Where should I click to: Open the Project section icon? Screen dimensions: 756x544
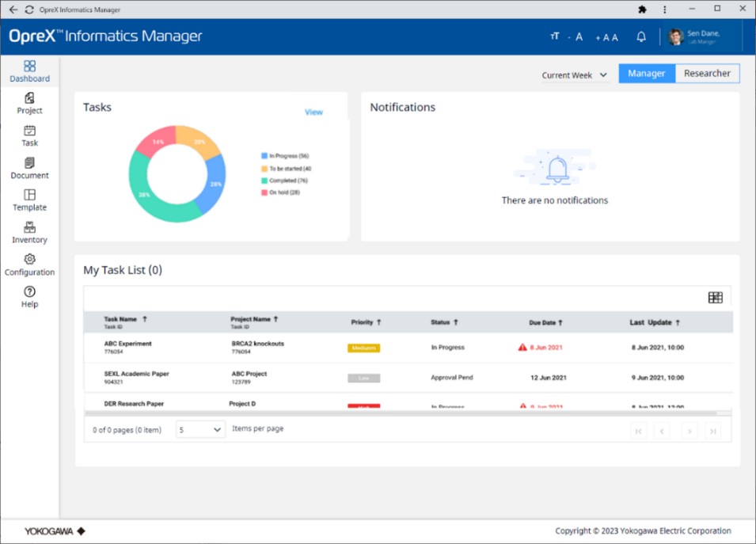tap(29, 98)
